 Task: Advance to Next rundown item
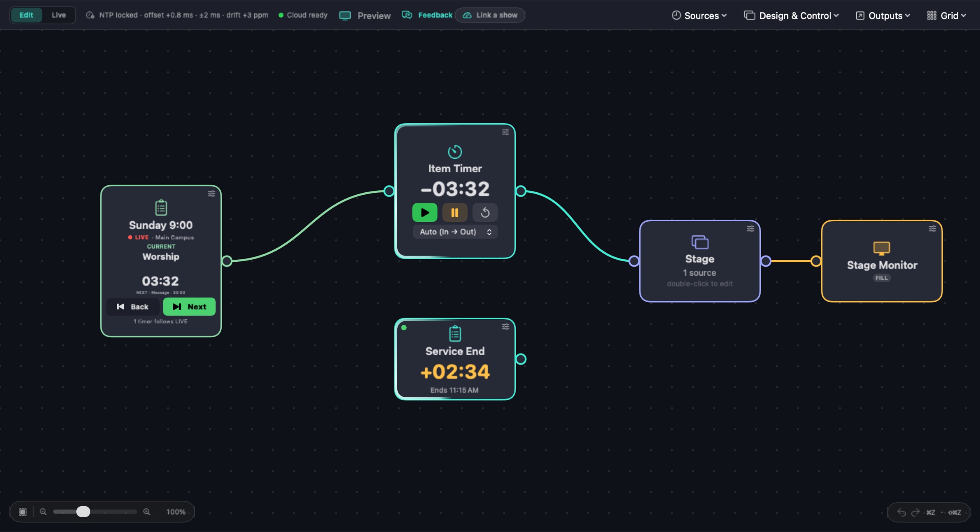point(189,307)
